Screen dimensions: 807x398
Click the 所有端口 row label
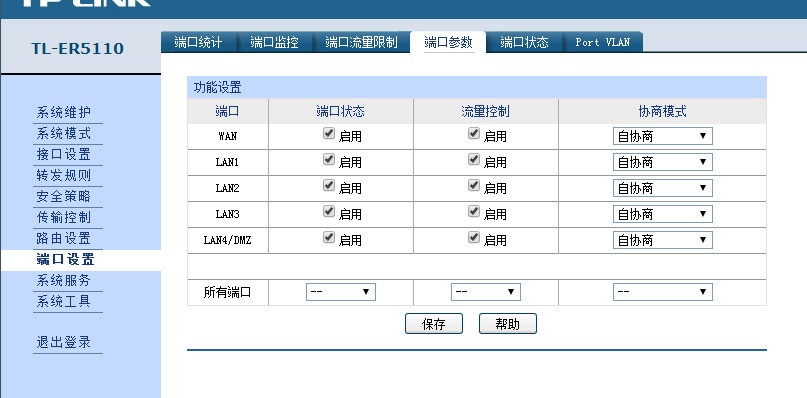click(x=227, y=292)
